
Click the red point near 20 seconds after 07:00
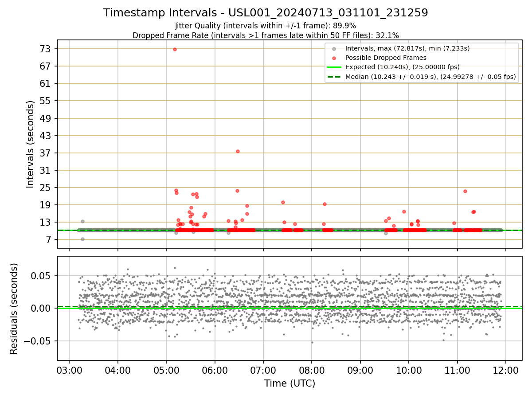coord(283,202)
